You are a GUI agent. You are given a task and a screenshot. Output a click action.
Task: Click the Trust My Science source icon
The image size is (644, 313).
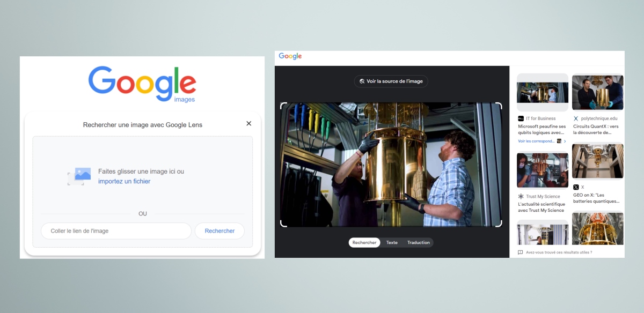point(521,197)
